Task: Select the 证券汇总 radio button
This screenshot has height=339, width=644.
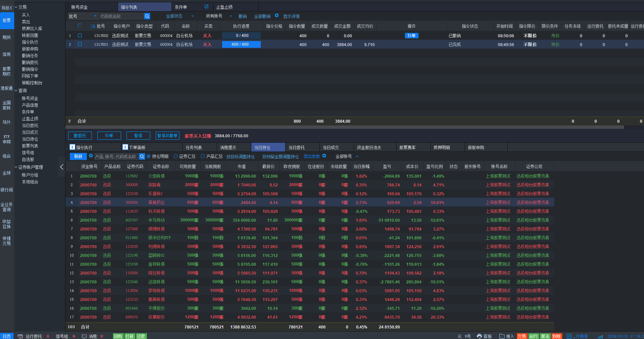Action: point(176,157)
